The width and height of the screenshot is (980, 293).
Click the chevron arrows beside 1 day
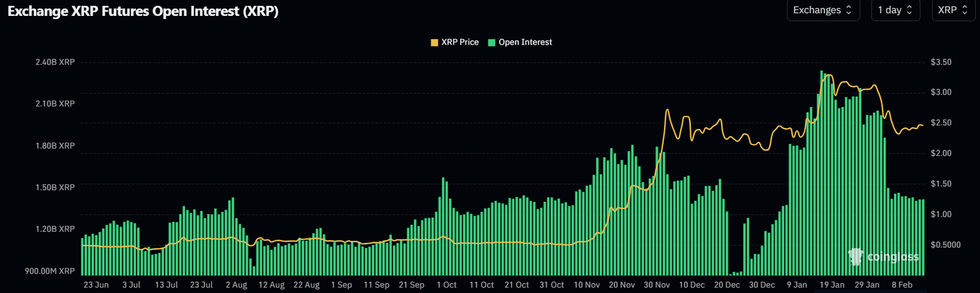909,10
